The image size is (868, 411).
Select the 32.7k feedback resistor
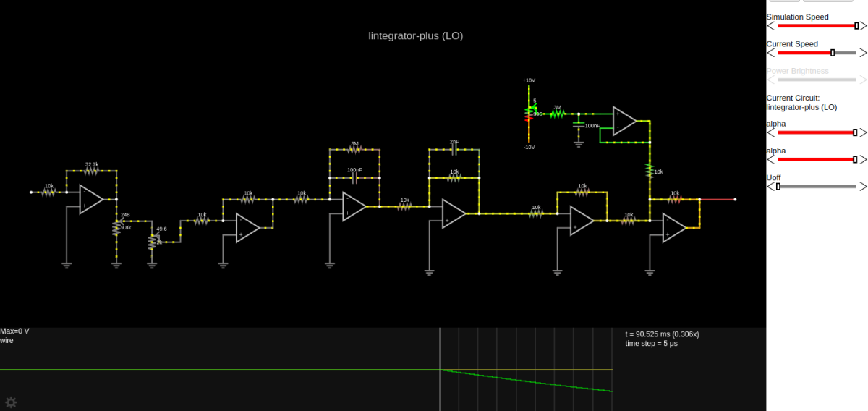(x=91, y=171)
